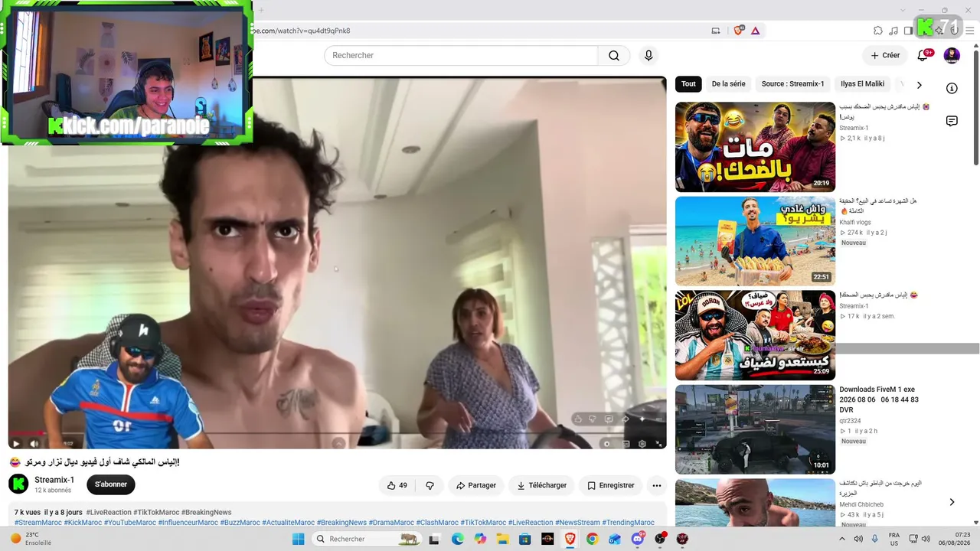Switch input language FRA US

tap(894, 539)
